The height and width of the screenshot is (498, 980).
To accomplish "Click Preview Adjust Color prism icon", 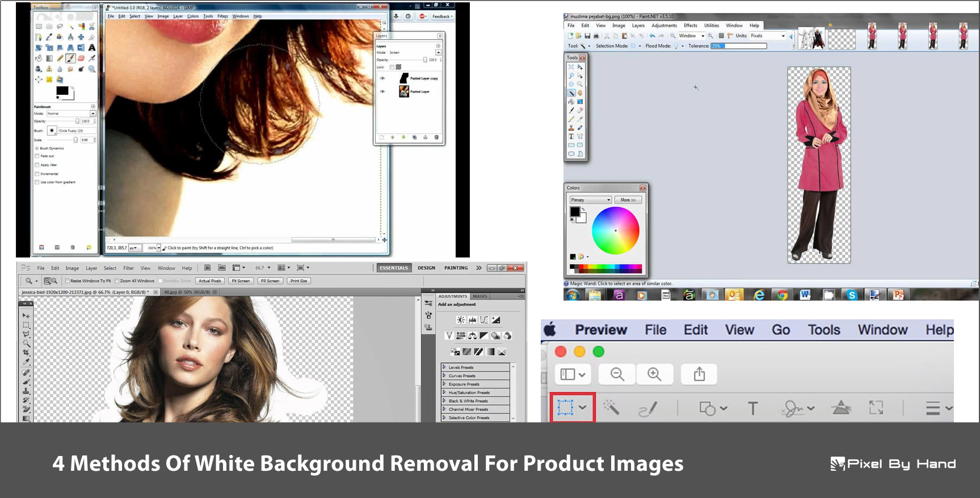I will 841,407.
